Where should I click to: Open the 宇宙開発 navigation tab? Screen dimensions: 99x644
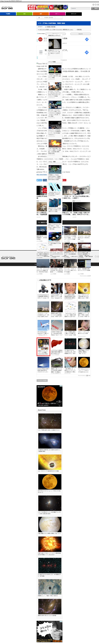(8, 14)
